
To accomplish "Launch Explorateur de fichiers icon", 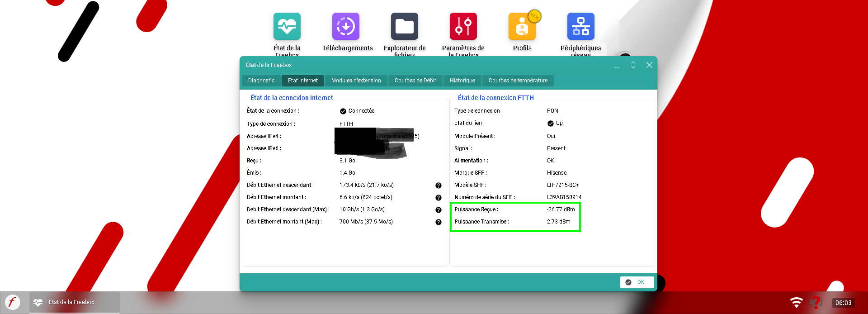I will pos(405,26).
